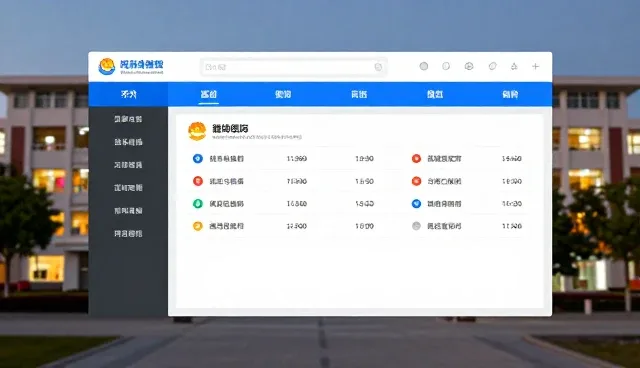Click the yellow icon in the left list column
The image size is (640, 368).
point(198,226)
